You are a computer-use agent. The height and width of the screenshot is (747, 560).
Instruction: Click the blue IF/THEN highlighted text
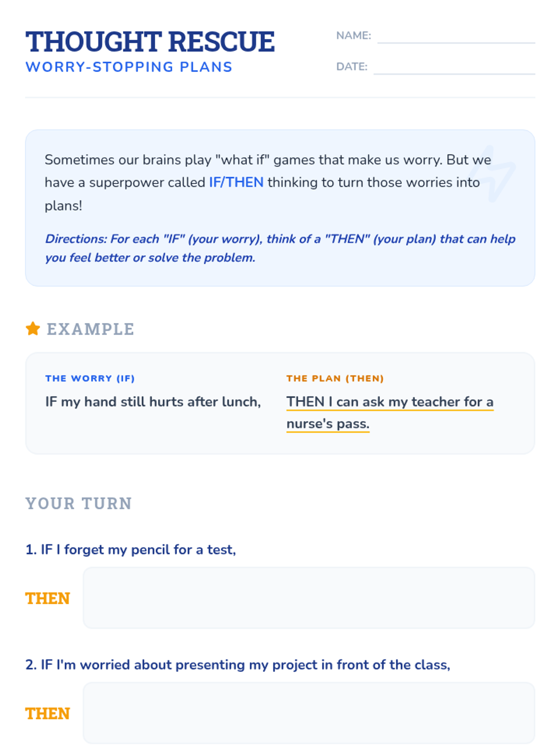coord(236,182)
